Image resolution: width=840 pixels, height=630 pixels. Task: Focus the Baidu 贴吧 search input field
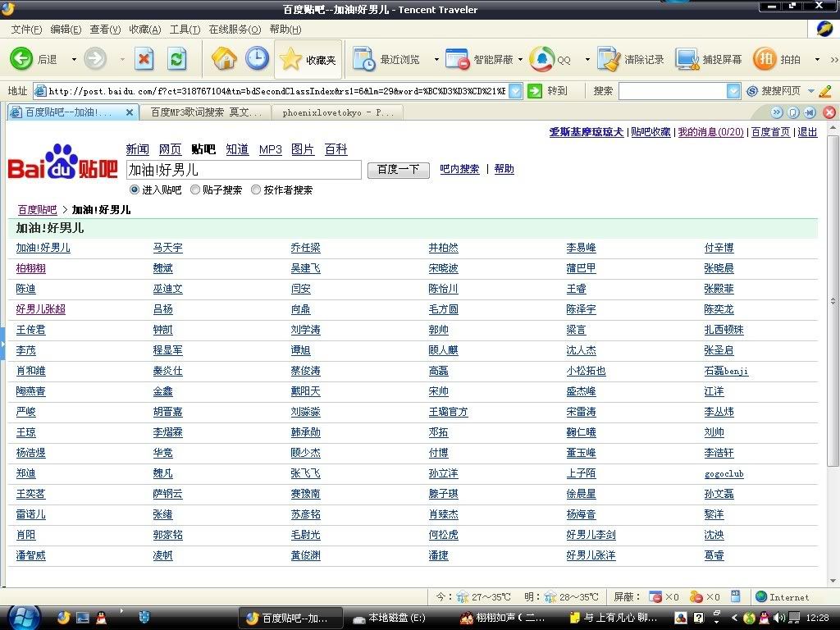[244, 170]
